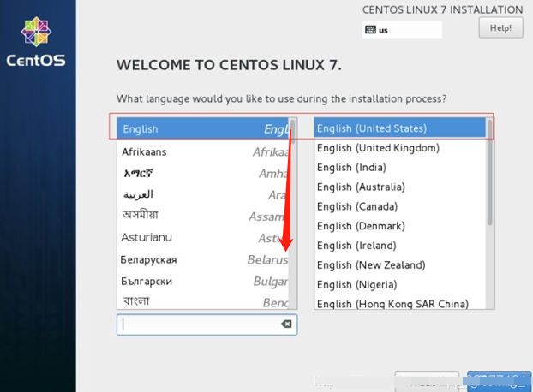This screenshot has height=392, width=533.
Task: Click the CentOS logo in the sidebar
Action: click(x=36, y=42)
